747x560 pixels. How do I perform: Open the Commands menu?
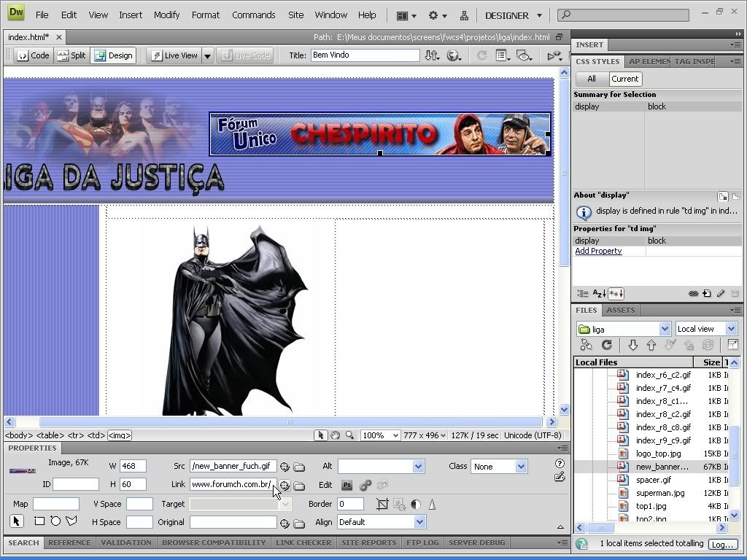(253, 15)
